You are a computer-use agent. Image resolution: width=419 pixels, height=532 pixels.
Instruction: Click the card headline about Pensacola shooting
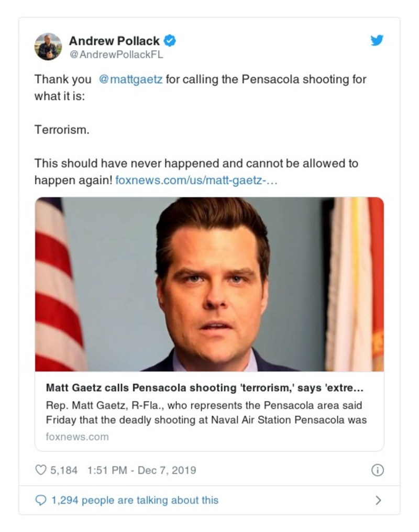204,388
